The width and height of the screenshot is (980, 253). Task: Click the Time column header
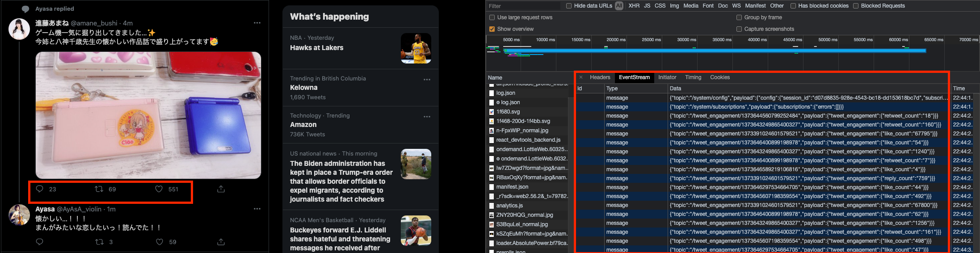(x=959, y=89)
